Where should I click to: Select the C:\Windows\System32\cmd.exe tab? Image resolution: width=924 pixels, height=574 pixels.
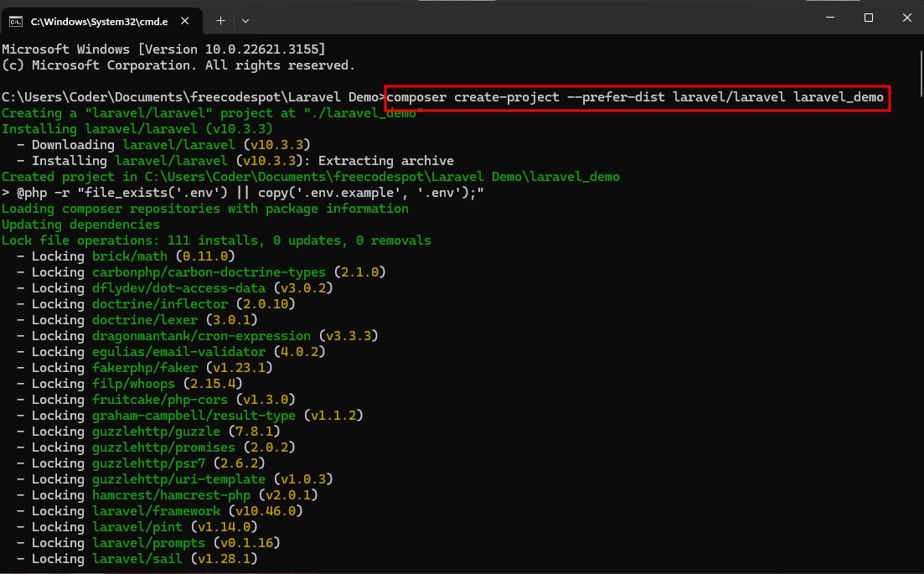[x=102, y=21]
